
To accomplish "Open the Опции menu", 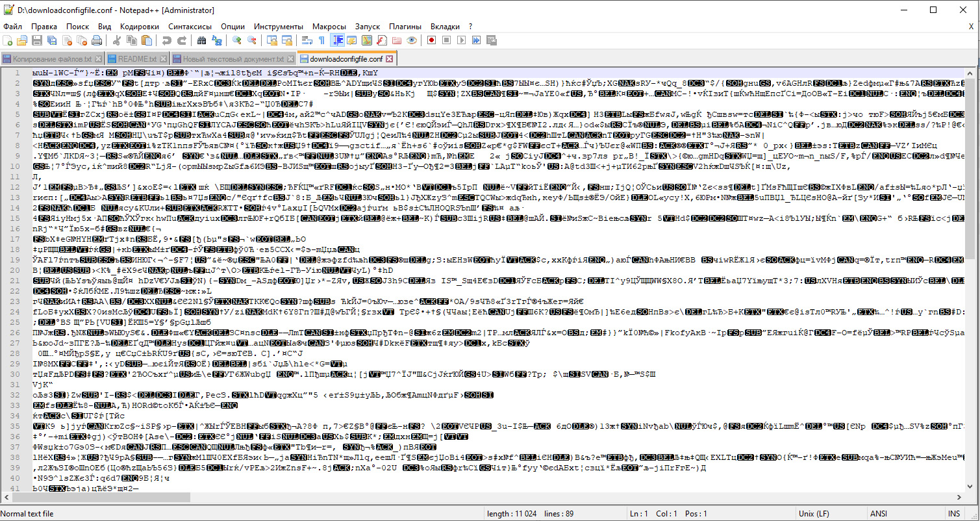I will tap(233, 27).
